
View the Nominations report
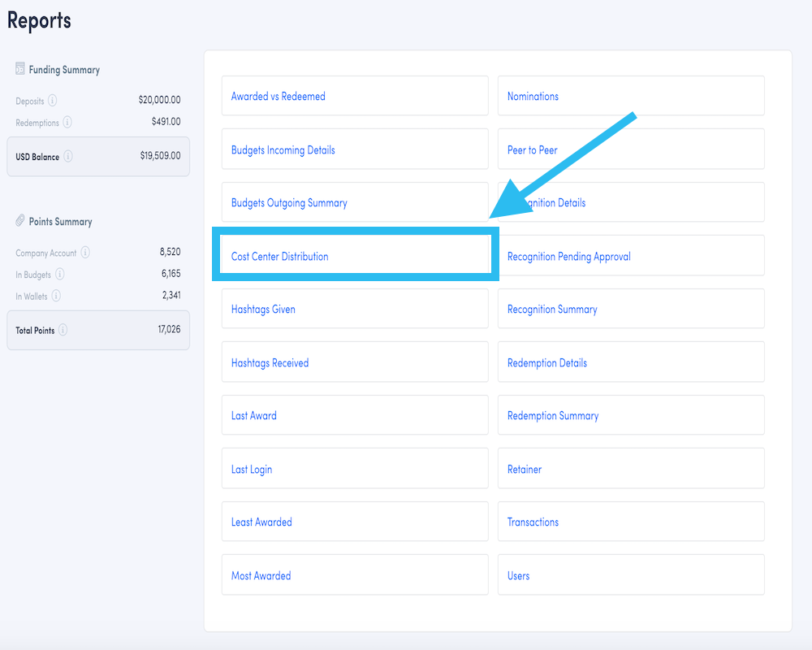533,96
